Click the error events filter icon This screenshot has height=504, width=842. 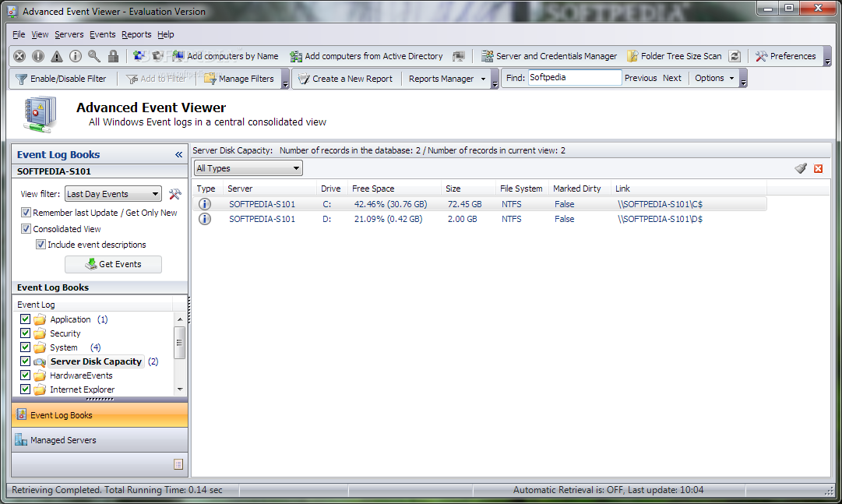[19, 56]
